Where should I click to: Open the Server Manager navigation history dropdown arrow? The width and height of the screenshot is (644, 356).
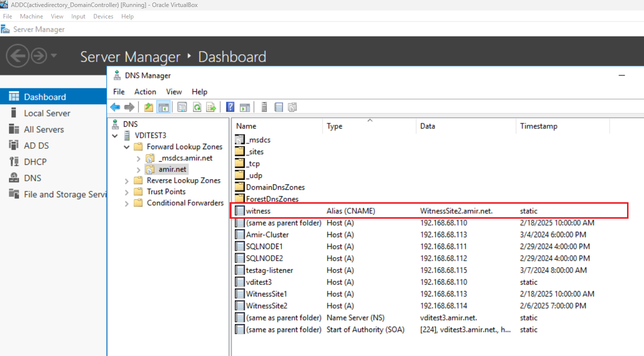(x=54, y=55)
